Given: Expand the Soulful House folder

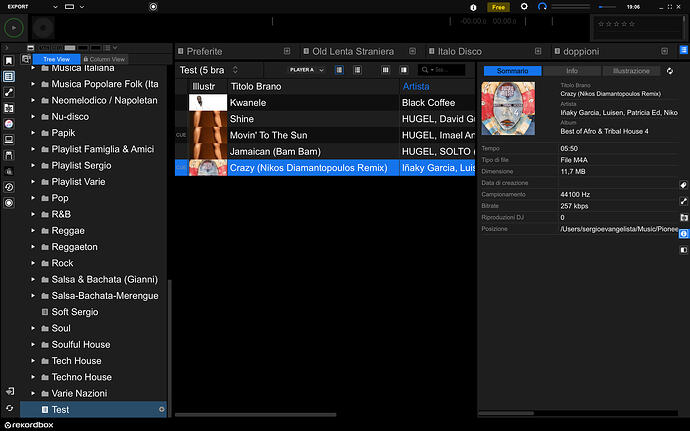Looking at the screenshot, I should coord(33,345).
